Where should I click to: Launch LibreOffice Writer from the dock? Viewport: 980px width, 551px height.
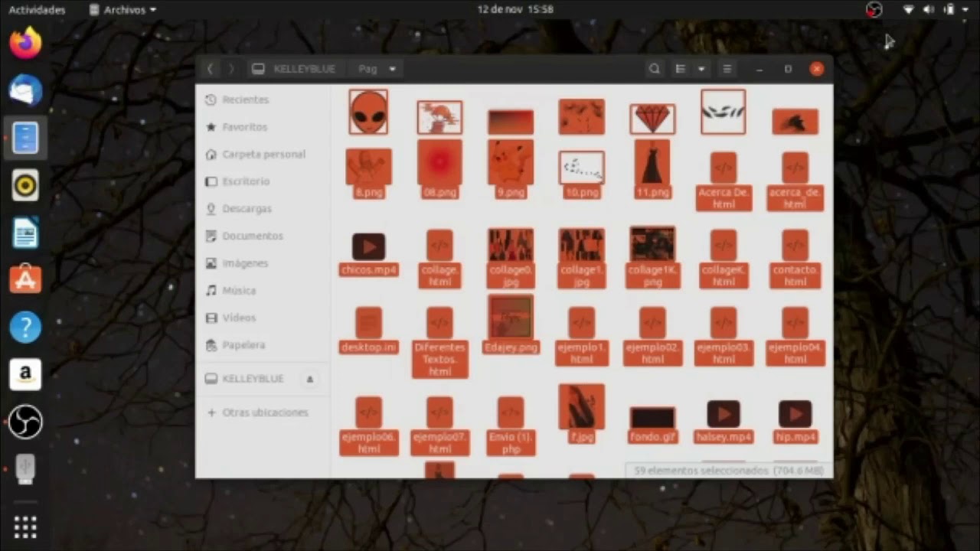[25, 233]
